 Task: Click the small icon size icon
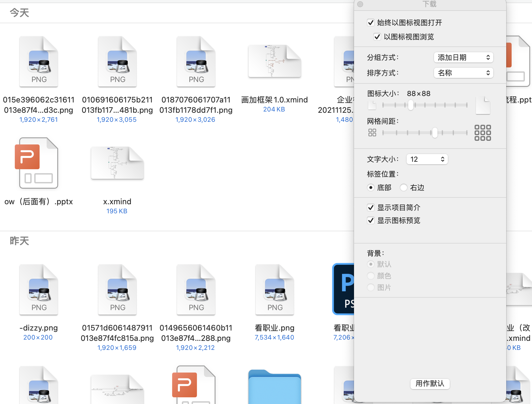(372, 105)
